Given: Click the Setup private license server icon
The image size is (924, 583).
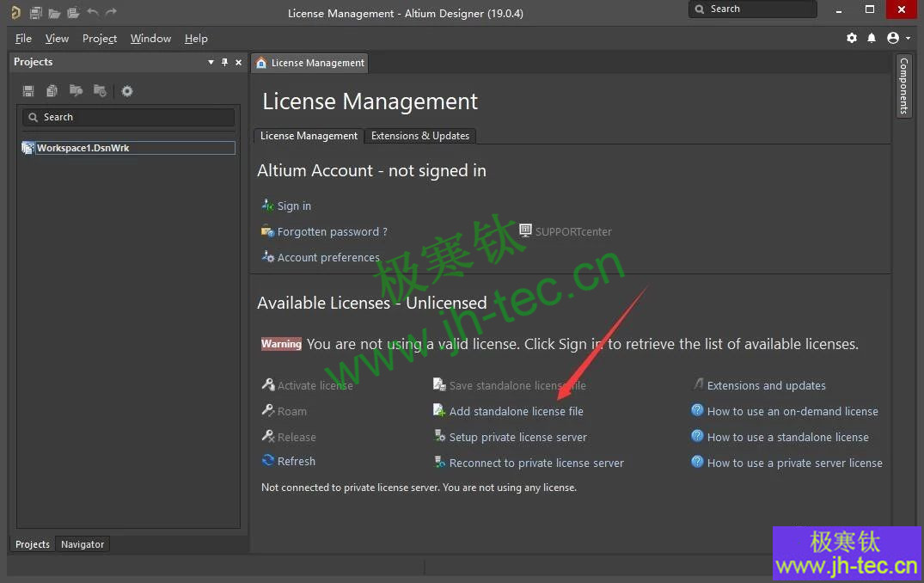Looking at the screenshot, I should click(439, 436).
